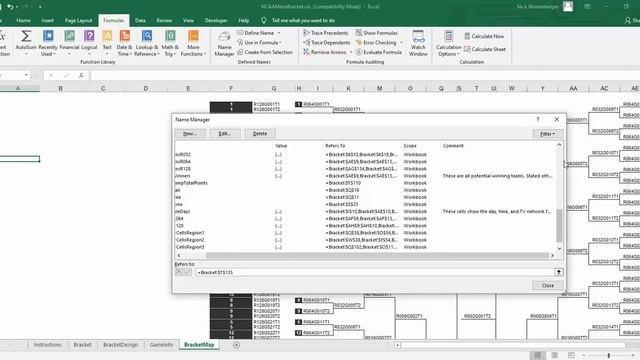The height and width of the screenshot is (360, 640).
Task: Select column G header
Action: [x=274, y=88]
